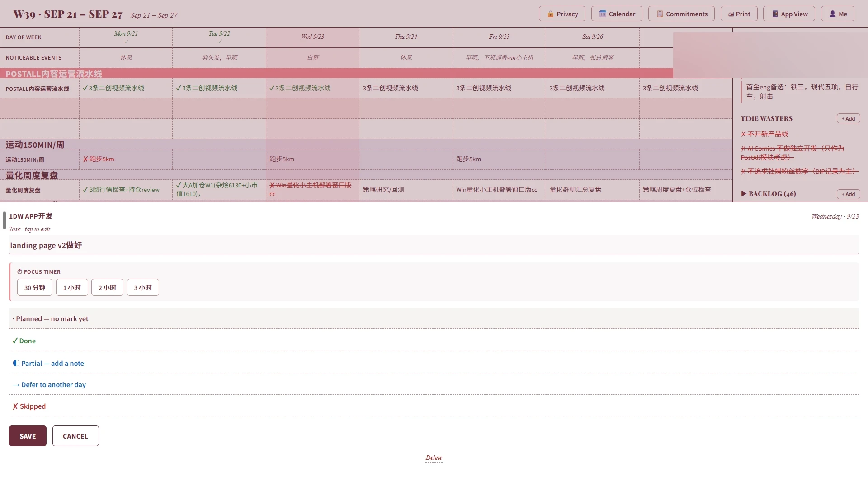Mark the task as Done
868x481 pixels.
(x=434, y=341)
